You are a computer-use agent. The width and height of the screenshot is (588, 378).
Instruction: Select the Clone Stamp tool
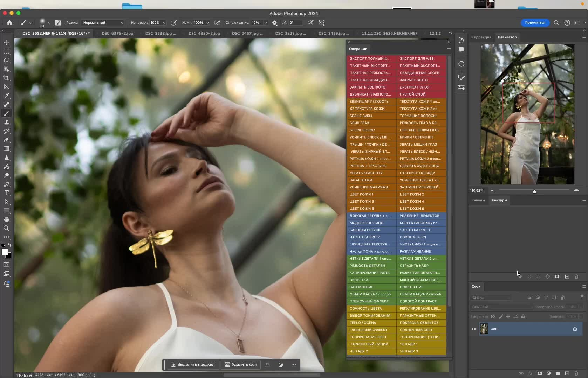[6, 122]
